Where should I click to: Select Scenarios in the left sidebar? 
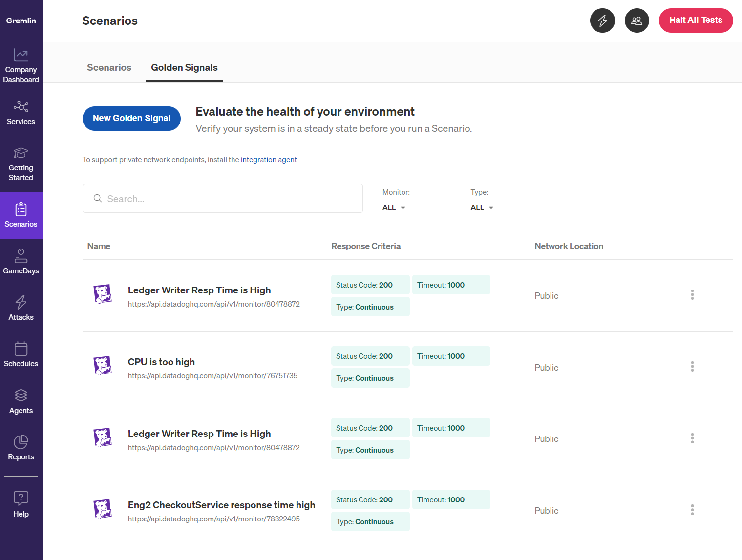pyautogui.click(x=21, y=215)
